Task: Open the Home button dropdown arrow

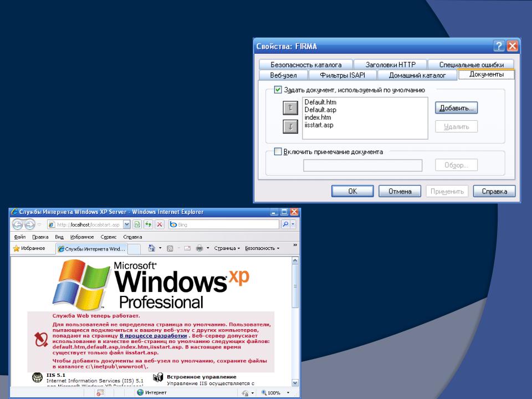Action: coord(160,248)
